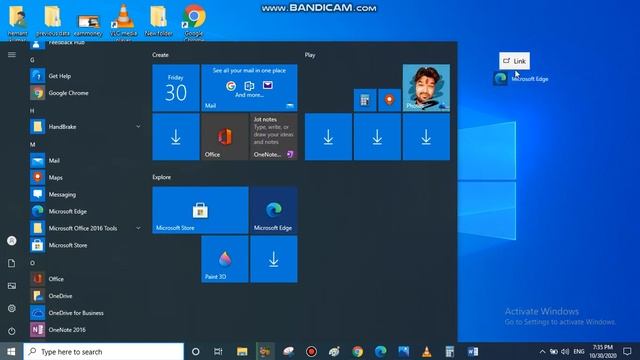
Task: Open Calculator from the taskbar
Action: coord(450,351)
